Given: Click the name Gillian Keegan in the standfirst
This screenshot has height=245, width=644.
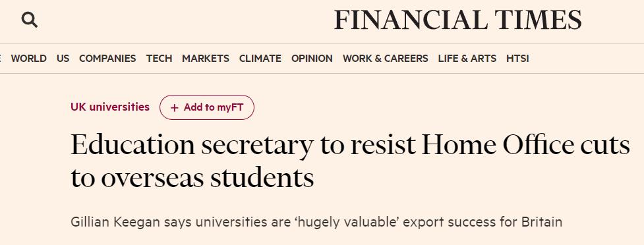Looking at the screenshot, I should [x=116, y=223].
